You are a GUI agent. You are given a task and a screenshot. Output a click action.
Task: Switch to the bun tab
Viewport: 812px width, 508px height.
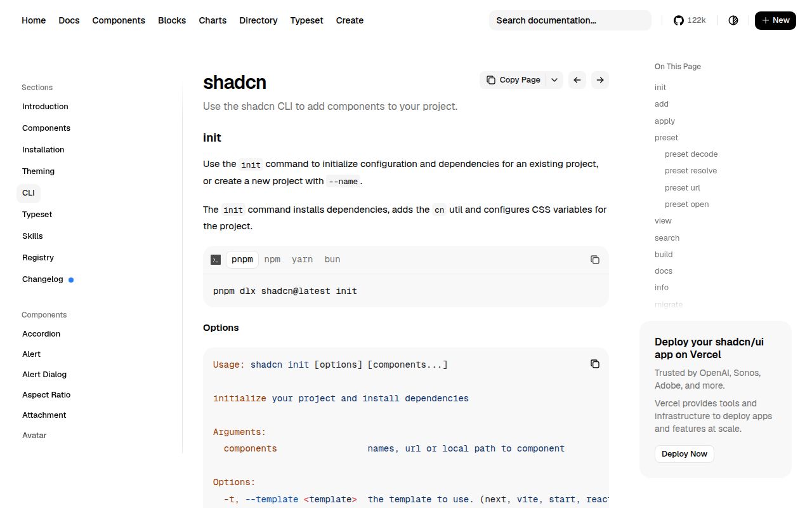tap(332, 260)
